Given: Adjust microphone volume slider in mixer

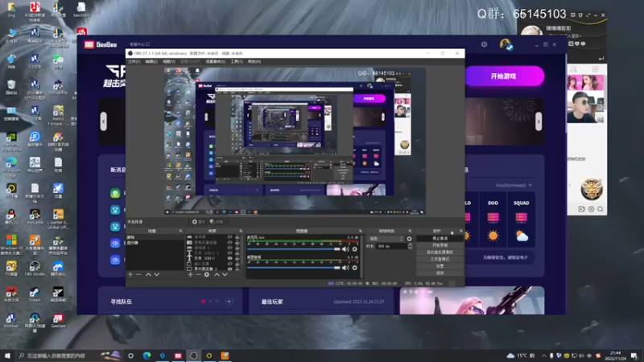Looking at the screenshot, I should pyautogui.click(x=294, y=249).
